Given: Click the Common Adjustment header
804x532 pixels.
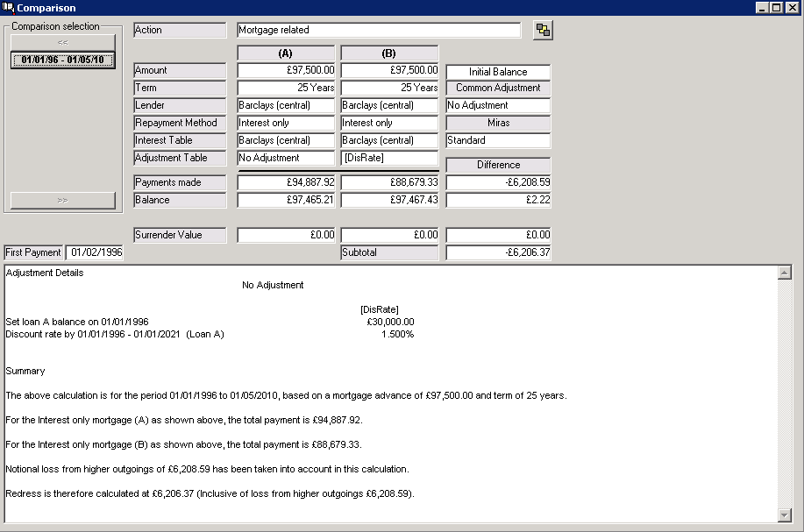Looking at the screenshot, I should click(498, 88).
